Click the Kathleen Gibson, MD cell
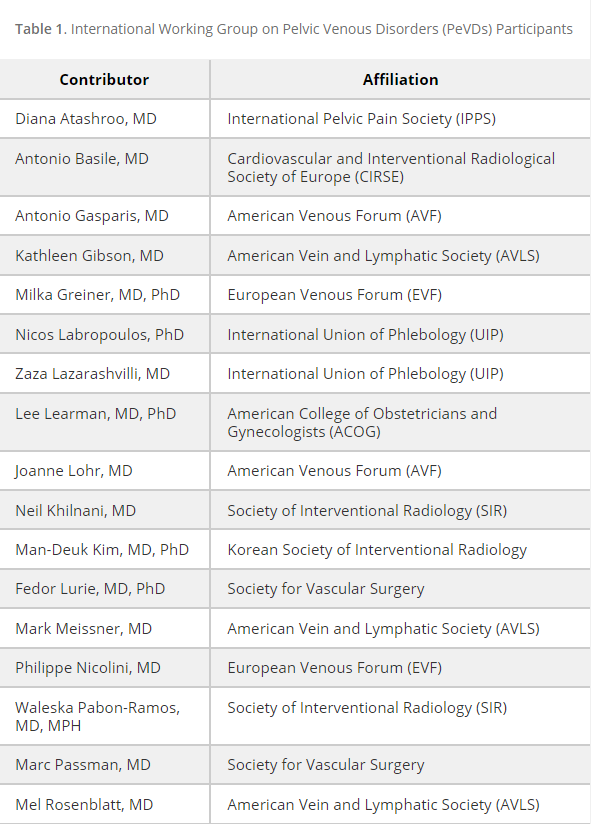The height and width of the screenshot is (824, 591). 104,255
